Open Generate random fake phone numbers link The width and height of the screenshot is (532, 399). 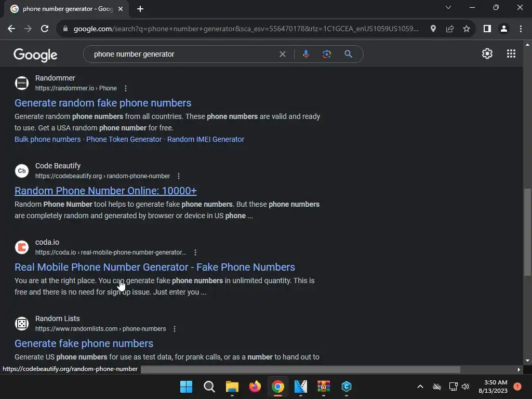pyautogui.click(x=103, y=103)
